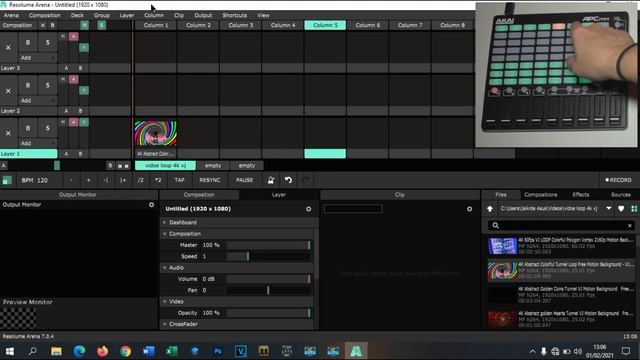The width and height of the screenshot is (640, 360).
Task: Assign Layer 1 to crossfader B
Action: [80, 154]
